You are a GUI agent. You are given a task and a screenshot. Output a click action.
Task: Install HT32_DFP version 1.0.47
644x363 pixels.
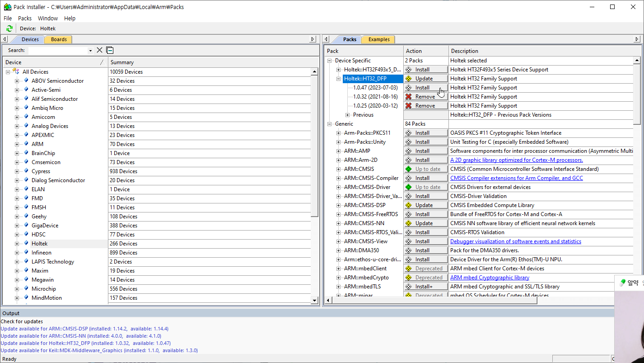tap(426, 88)
